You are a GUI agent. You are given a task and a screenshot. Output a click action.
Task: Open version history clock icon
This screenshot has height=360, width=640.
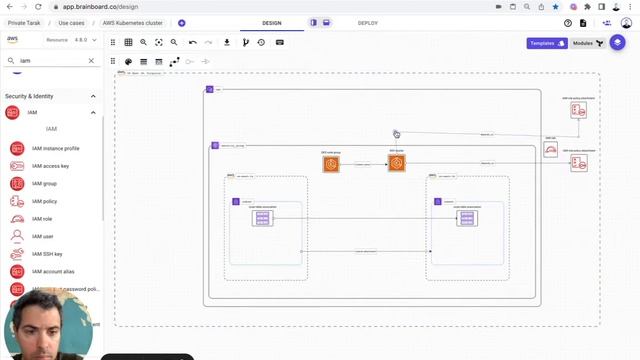click(261, 42)
